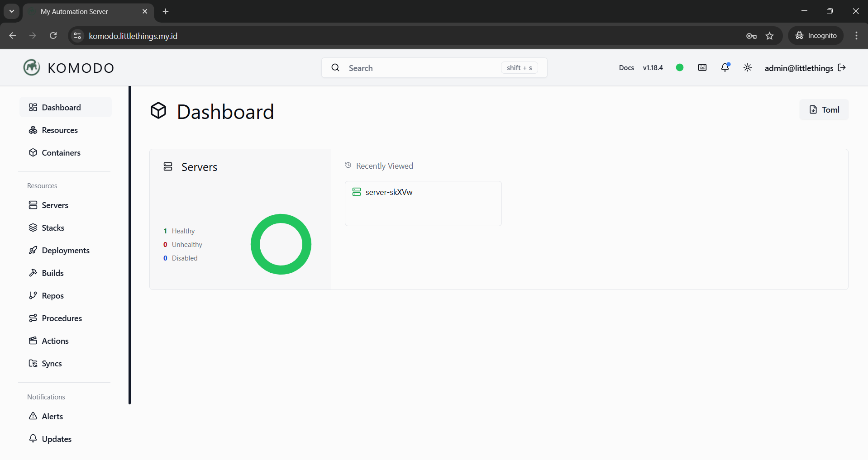Screen dimensions: 868x460
Task: Bookmark this page with the star icon
Action: [770, 36]
